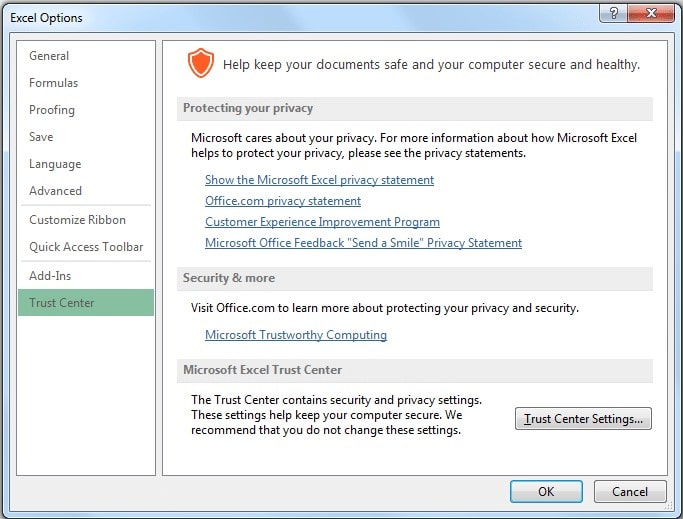This screenshot has width=683, height=519.
Task: Click 'The Trust Center contains security' paragraph
Action: click(x=336, y=415)
